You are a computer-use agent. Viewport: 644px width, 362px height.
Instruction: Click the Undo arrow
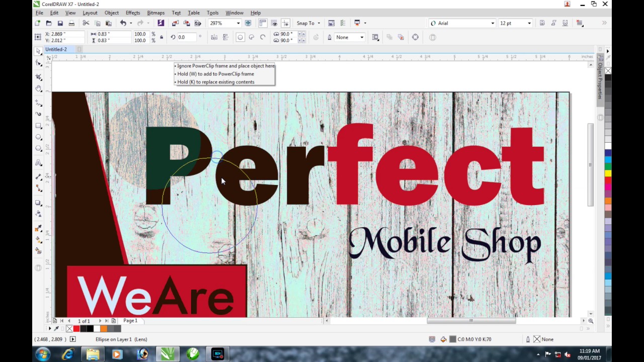123,23
